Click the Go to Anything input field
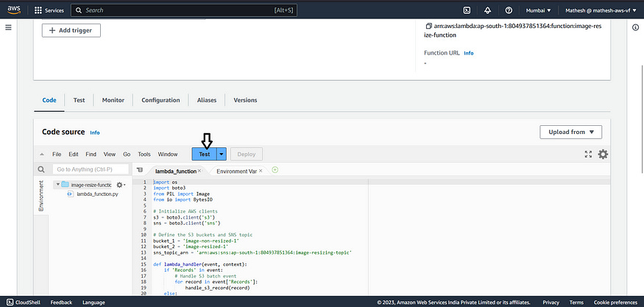644x307 pixels. click(91, 169)
